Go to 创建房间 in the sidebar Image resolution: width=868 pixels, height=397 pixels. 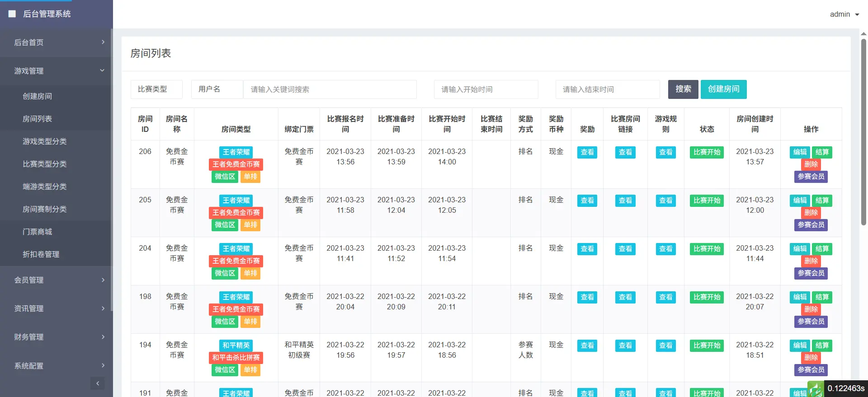[x=56, y=96]
